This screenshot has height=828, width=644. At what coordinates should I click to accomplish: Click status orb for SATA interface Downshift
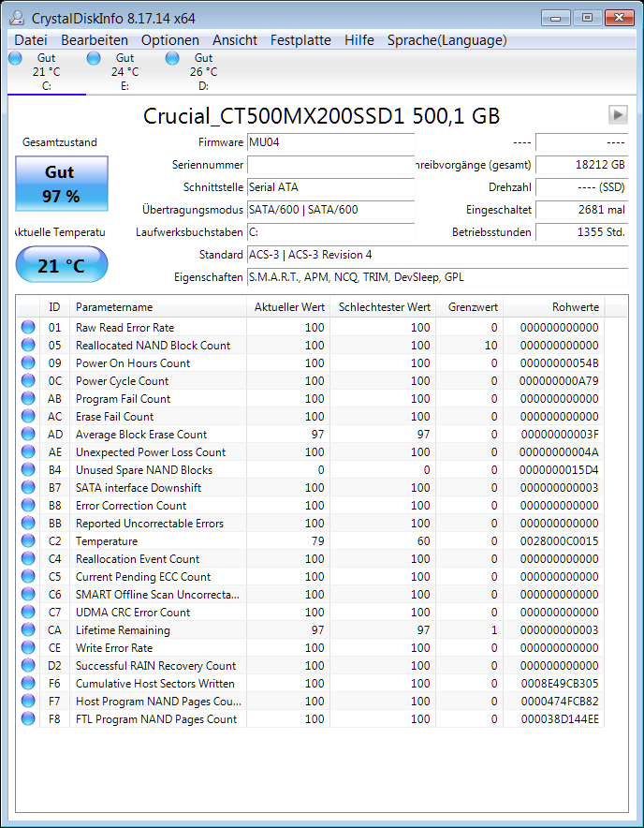[28, 488]
